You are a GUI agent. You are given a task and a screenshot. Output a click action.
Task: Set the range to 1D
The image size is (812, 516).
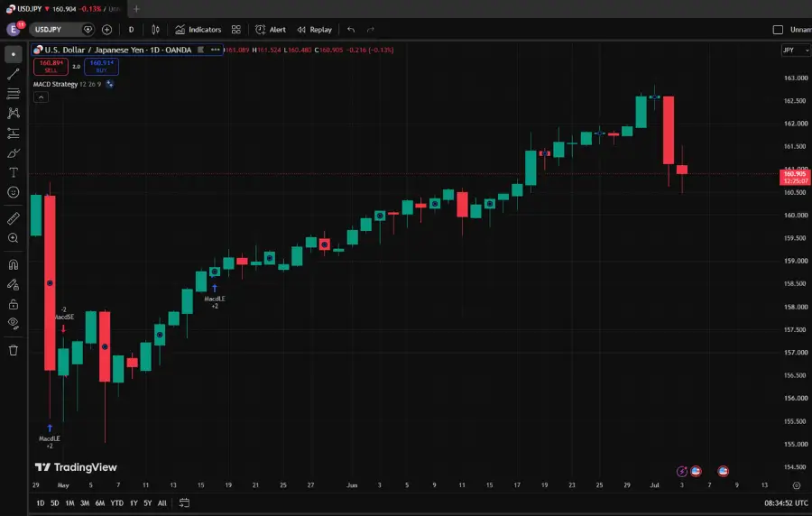(x=41, y=502)
